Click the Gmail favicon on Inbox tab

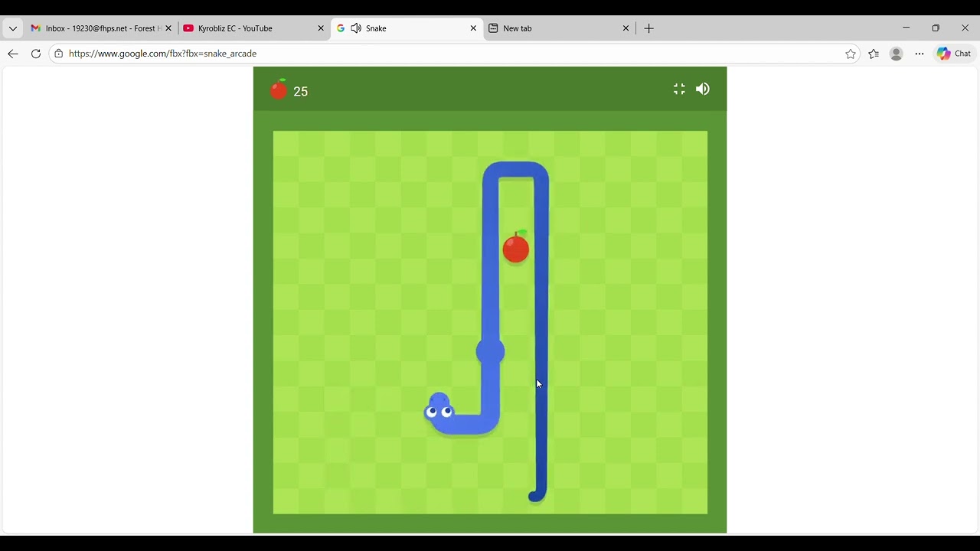coord(35,28)
